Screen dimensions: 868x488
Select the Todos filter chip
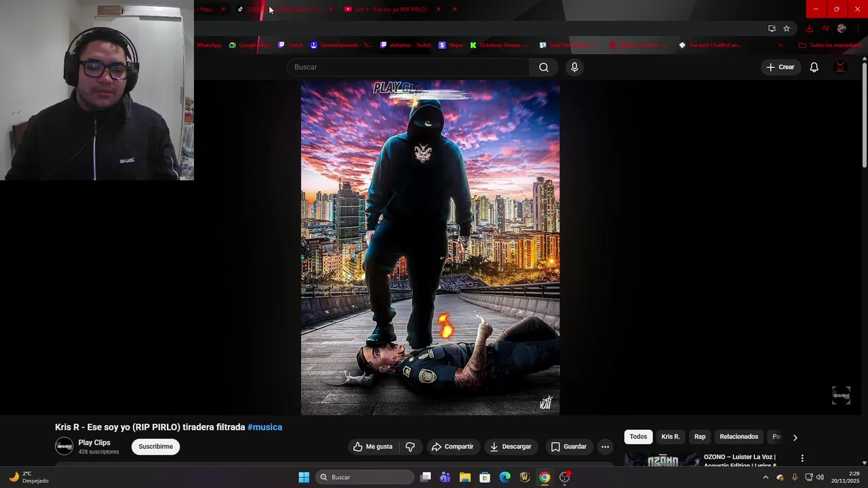(x=638, y=436)
